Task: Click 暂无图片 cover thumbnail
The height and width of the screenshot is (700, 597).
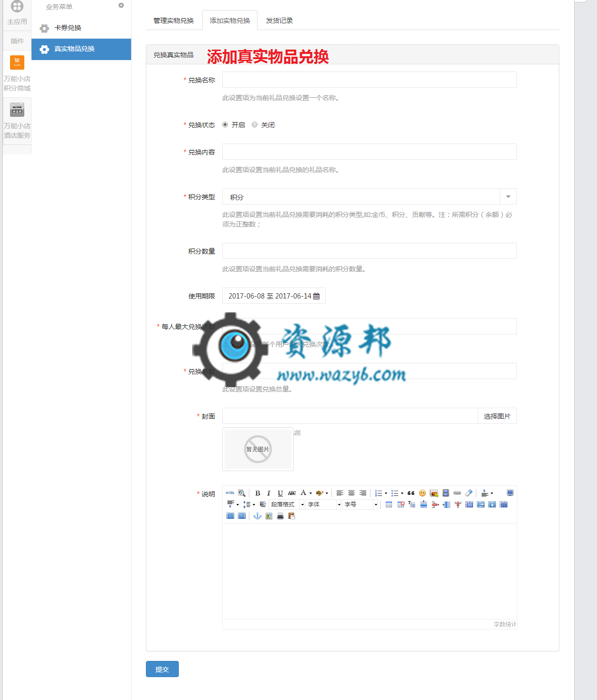Action: tap(258, 449)
